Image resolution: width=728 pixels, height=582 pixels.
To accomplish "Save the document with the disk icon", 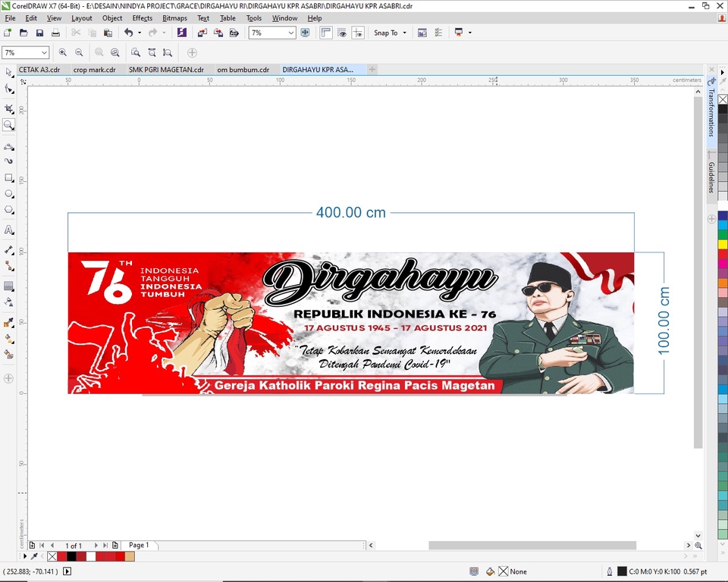I will (x=39, y=33).
